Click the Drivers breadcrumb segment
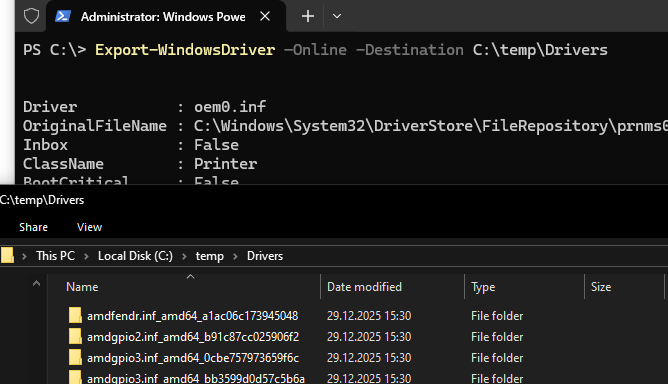 coord(265,256)
